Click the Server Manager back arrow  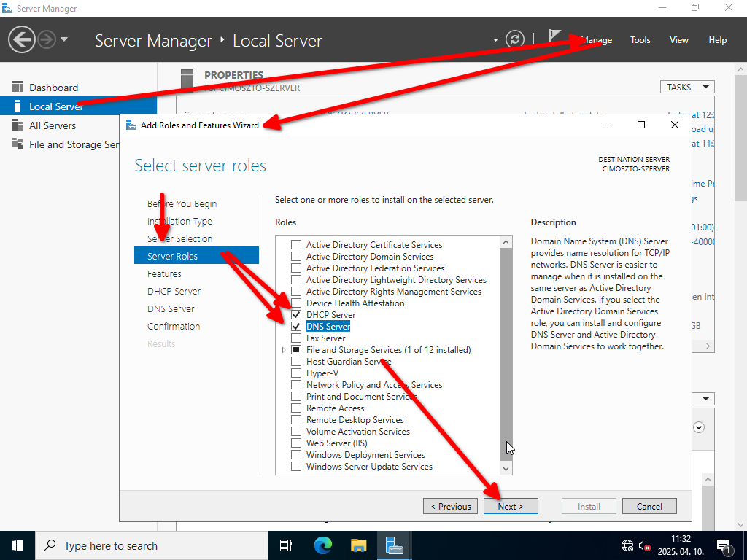tap(21, 39)
